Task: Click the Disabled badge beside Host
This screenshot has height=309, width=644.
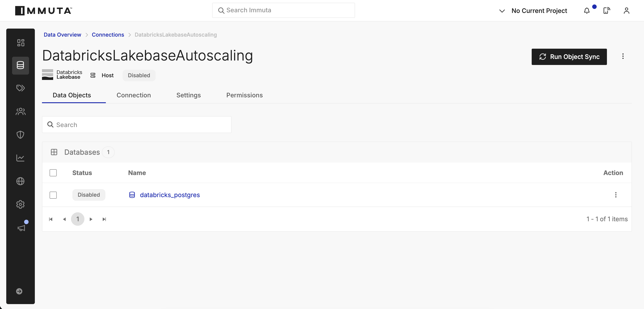Action: pyautogui.click(x=139, y=75)
